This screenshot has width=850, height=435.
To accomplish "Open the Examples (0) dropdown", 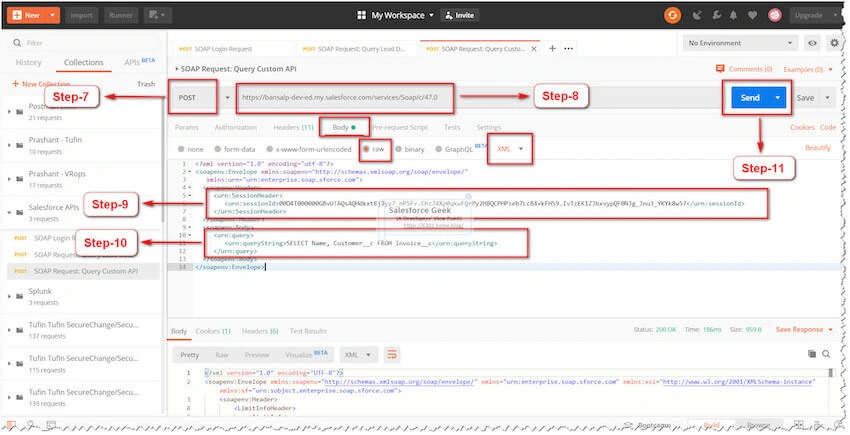I will pos(808,69).
